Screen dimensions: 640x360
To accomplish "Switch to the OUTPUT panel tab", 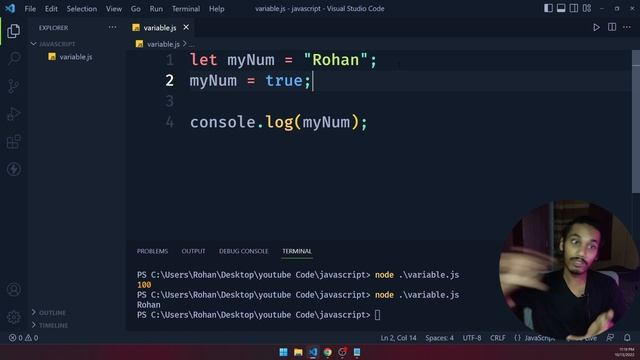I will (193, 251).
